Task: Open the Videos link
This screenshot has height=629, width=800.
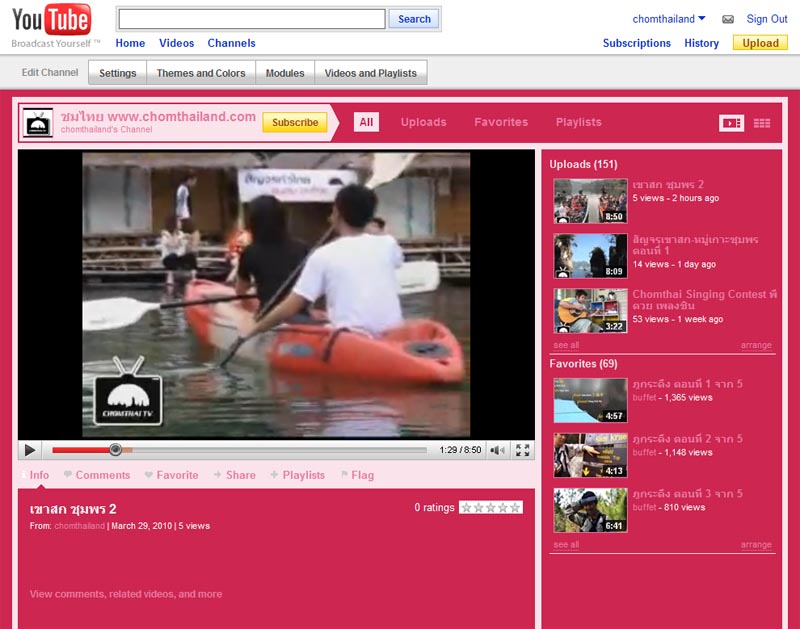Action: pos(177,43)
